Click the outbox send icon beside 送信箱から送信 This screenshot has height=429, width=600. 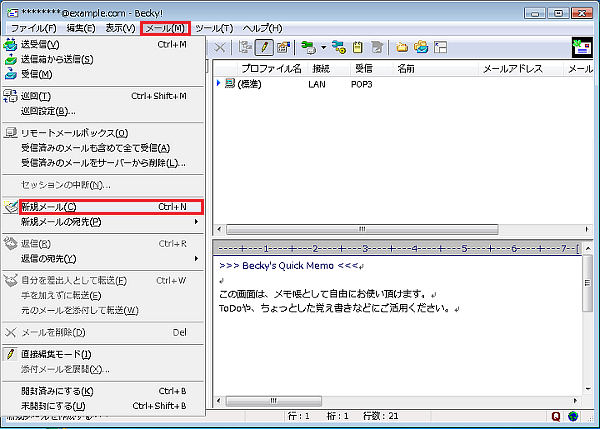coord(10,59)
